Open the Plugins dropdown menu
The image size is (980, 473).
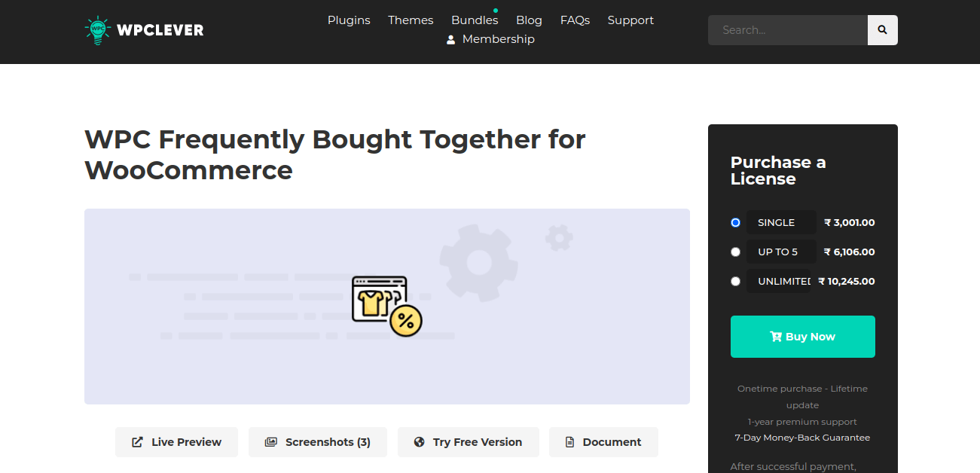coord(349,20)
